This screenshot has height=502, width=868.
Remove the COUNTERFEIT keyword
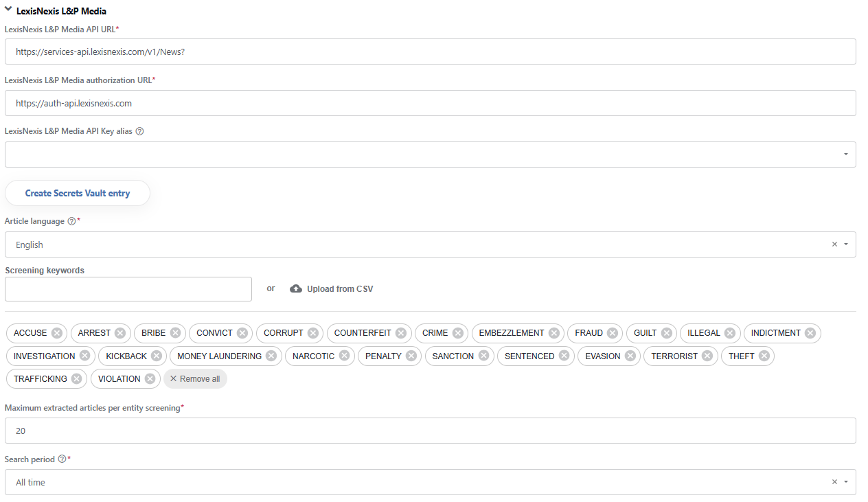point(401,333)
